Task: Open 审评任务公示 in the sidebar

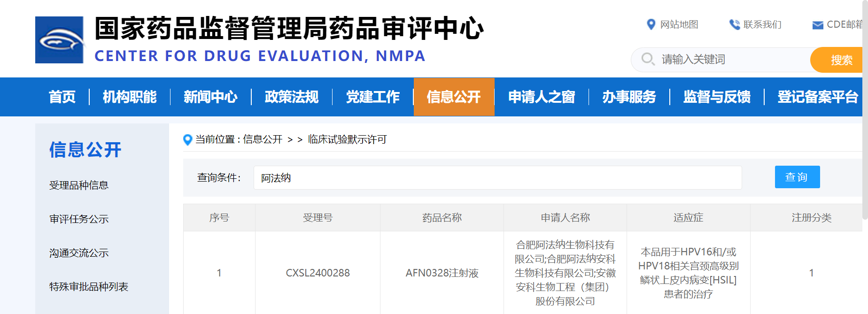Action: pos(79,219)
